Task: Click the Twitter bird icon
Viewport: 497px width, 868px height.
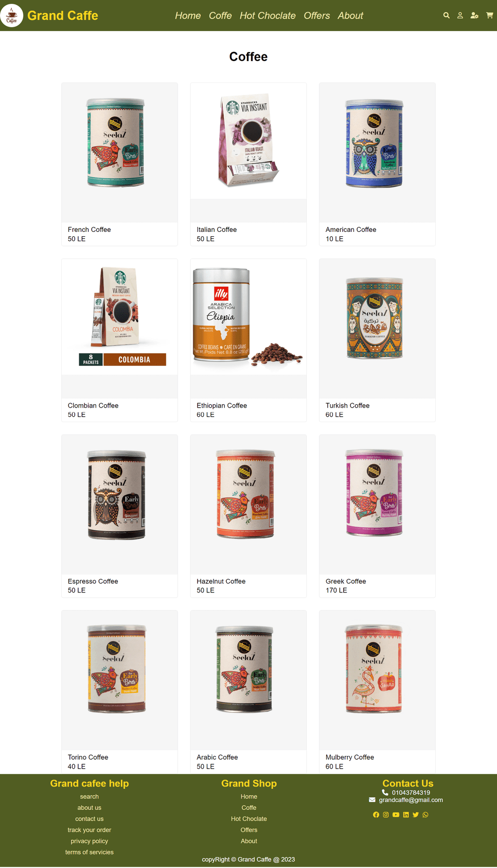Action: pyautogui.click(x=415, y=815)
